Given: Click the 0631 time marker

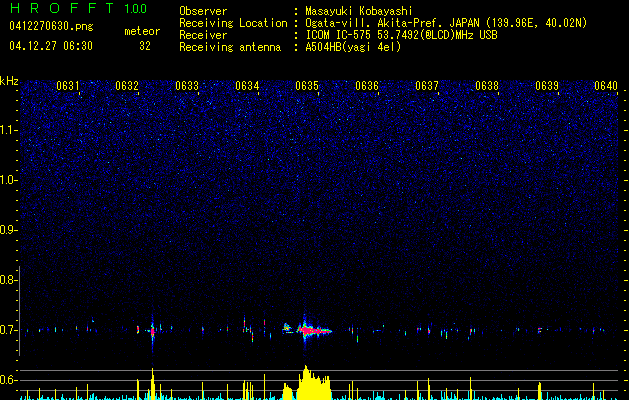Looking at the screenshot, I should pyautogui.click(x=68, y=86).
